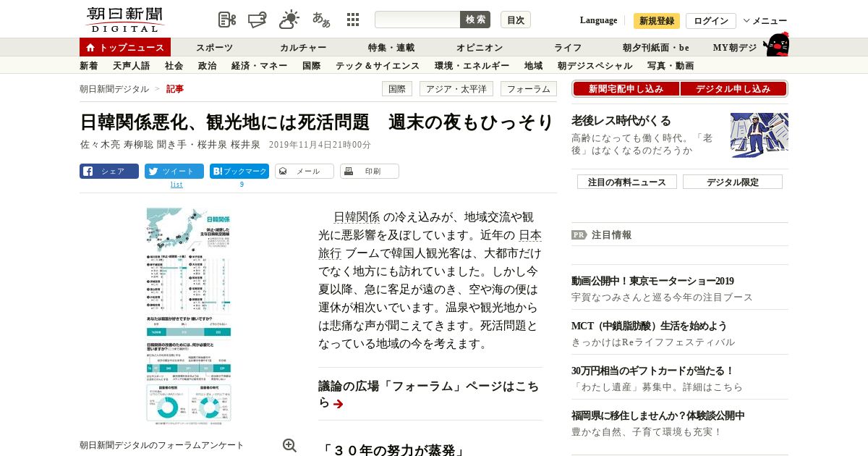Click the メール envelope button
The height and width of the screenshot is (456, 868).
tap(305, 172)
